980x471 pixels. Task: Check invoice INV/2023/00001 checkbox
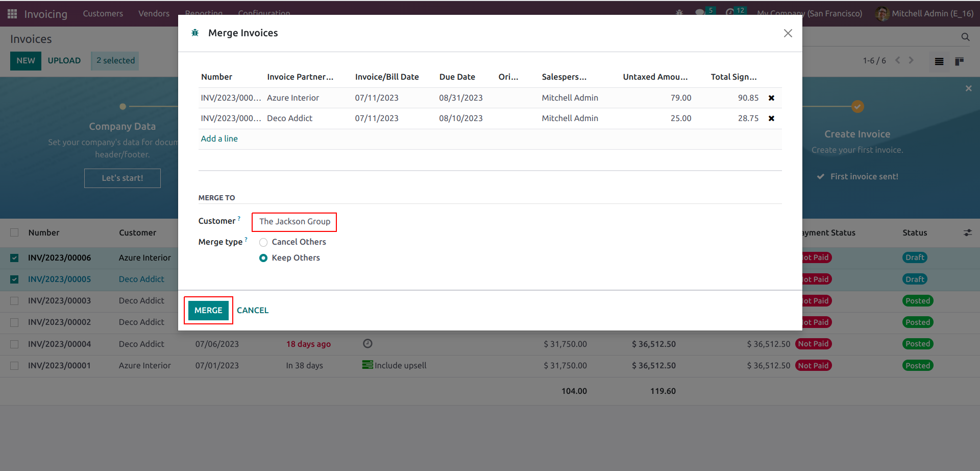pyautogui.click(x=14, y=366)
